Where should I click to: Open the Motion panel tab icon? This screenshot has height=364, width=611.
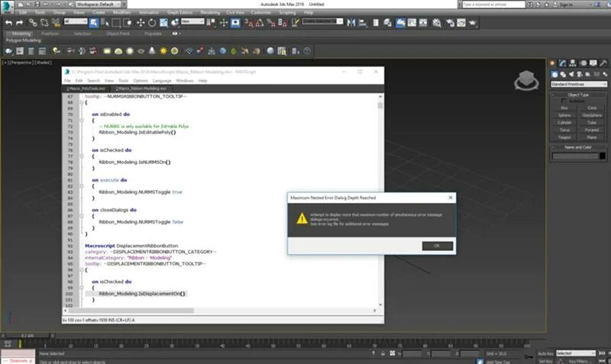(x=584, y=63)
